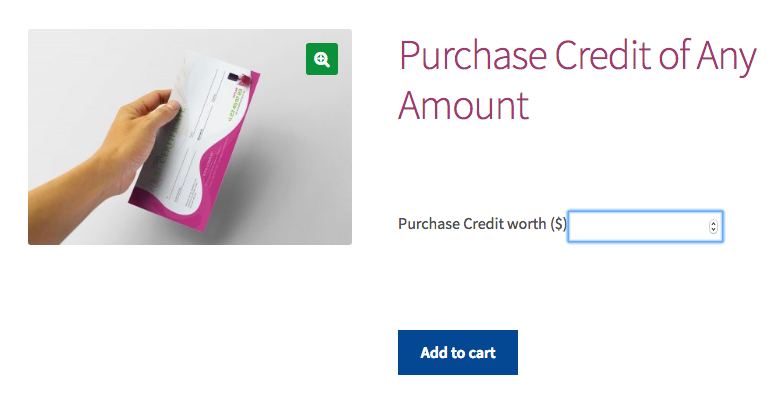Click the Add to cart button
The width and height of the screenshot is (780, 400).
457,353
